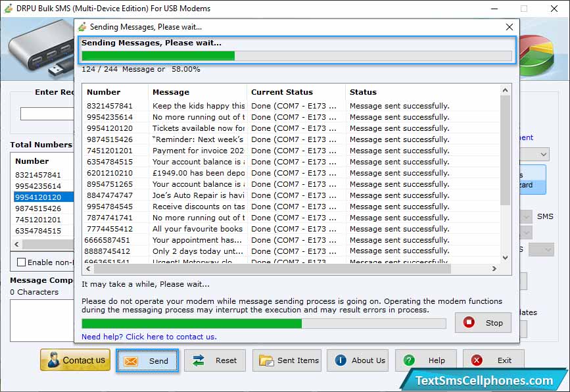Click the Send button label
570x392 pixels.
(158, 361)
